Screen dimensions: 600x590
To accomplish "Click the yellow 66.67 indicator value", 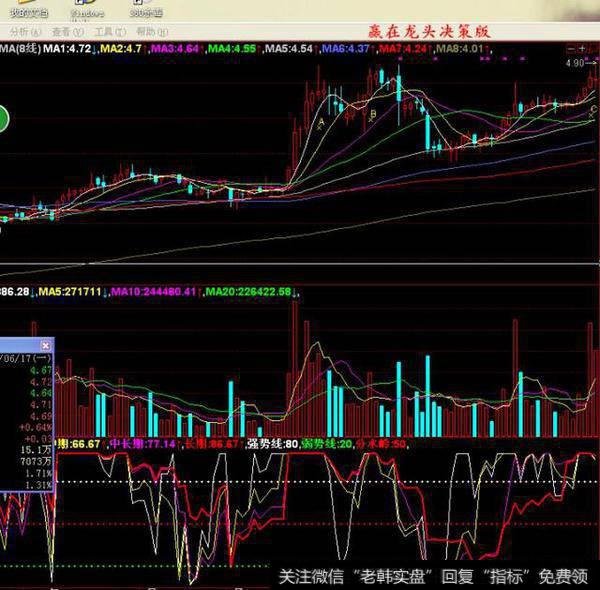I will [86, 444].
